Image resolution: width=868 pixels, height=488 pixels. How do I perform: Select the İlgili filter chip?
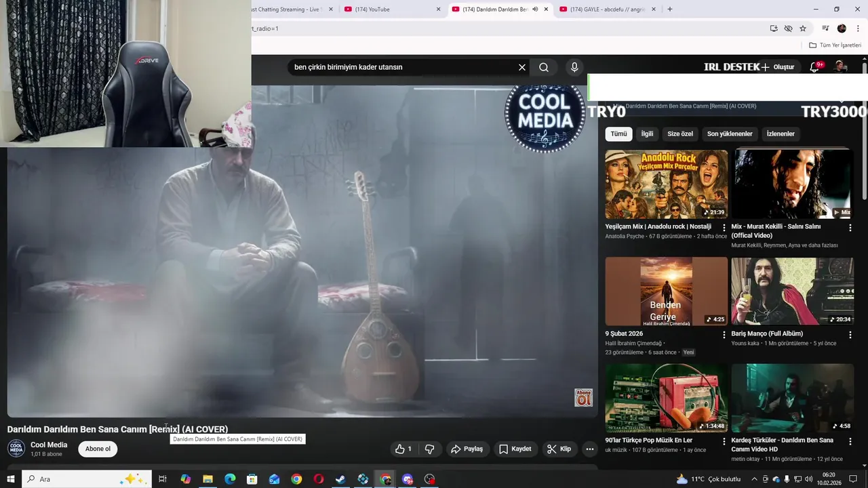click(647, 134)
